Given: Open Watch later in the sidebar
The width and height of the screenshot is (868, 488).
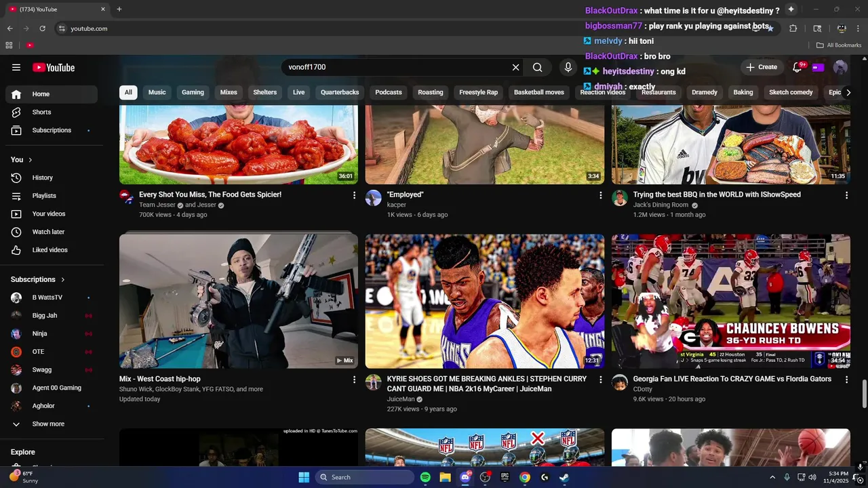Looking at the screenshot, I should pos(52,232).
